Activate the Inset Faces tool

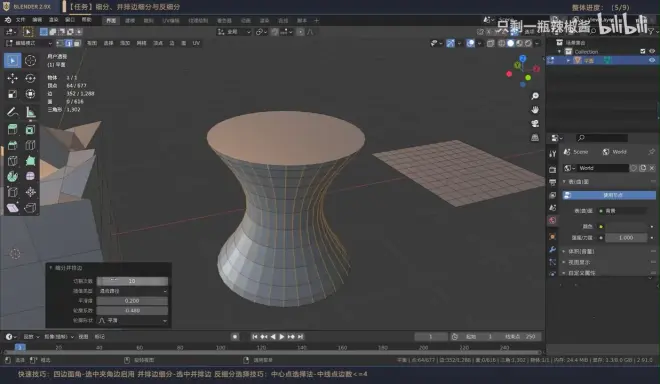click(x=30, y=130)
